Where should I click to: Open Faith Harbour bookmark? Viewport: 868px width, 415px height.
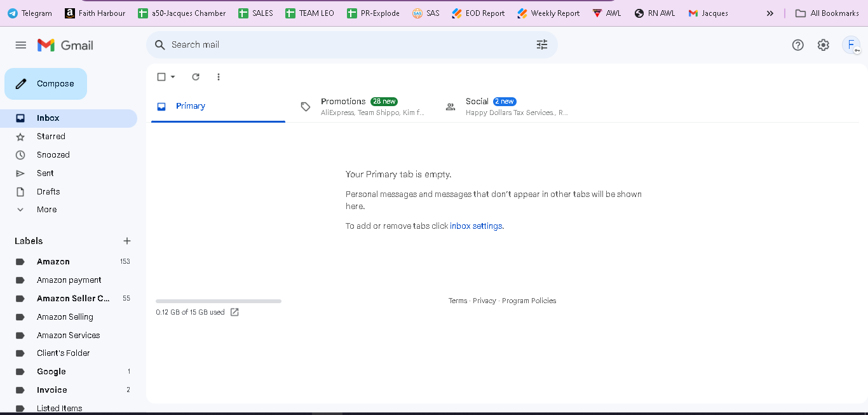click(95, 13)
